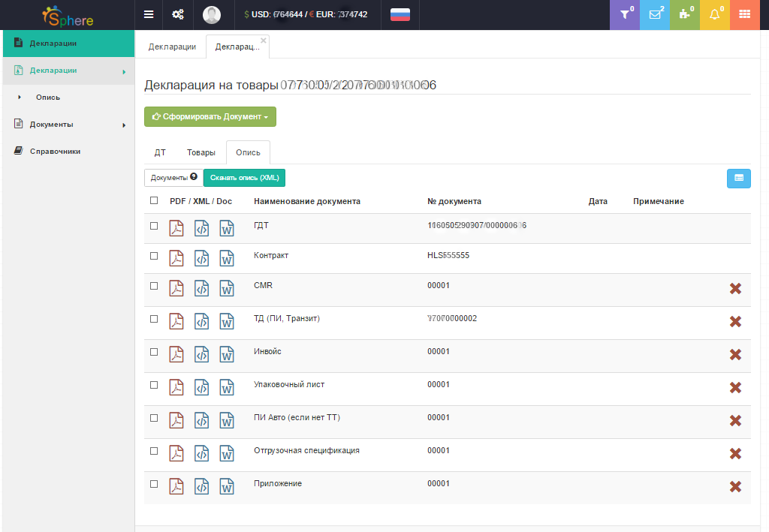Open Справочники in the sidebar
Image resolution: width=769 pixels, height=532 pixels.
click(x=55, y=152)
